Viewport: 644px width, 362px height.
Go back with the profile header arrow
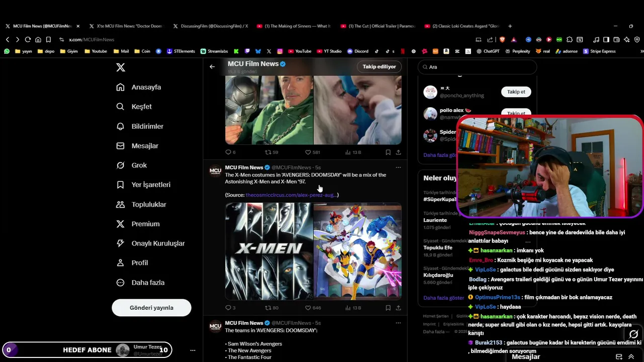[212, 66]
